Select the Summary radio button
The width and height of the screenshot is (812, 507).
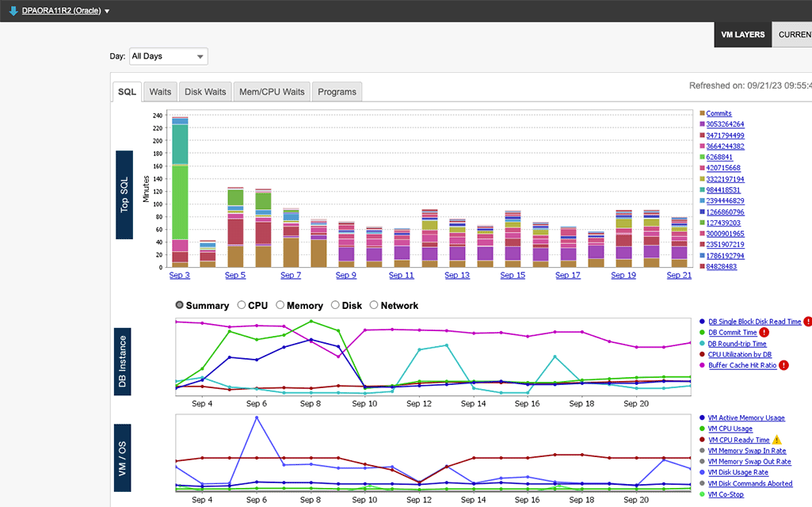point(179,305)
